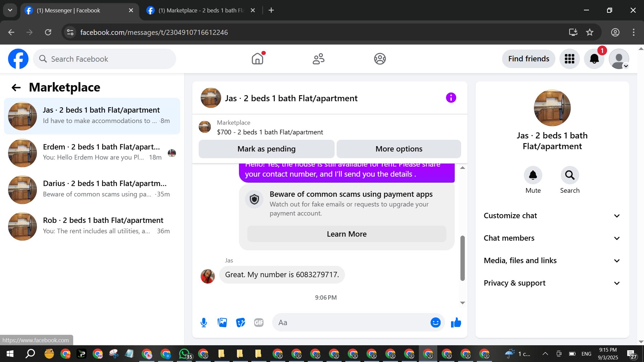Expand Chat members section
Image resolution: width=644 pixels, height=362 pixels.
552,238
